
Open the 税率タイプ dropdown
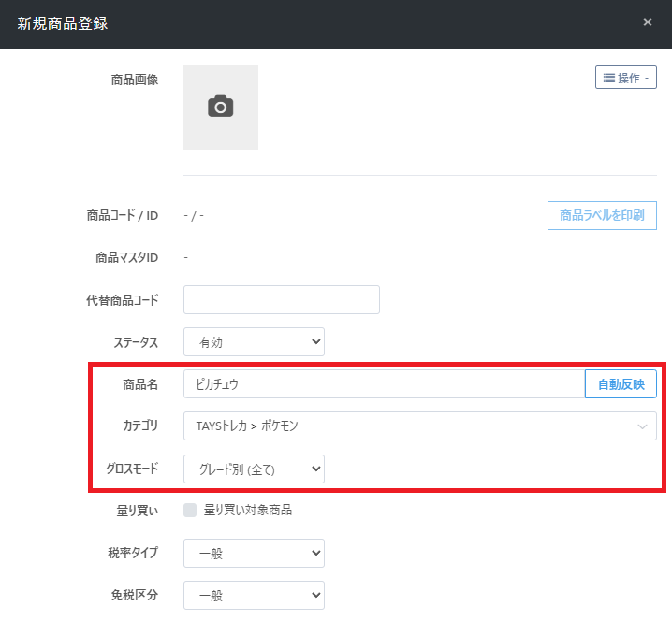(x=254, y=553)
